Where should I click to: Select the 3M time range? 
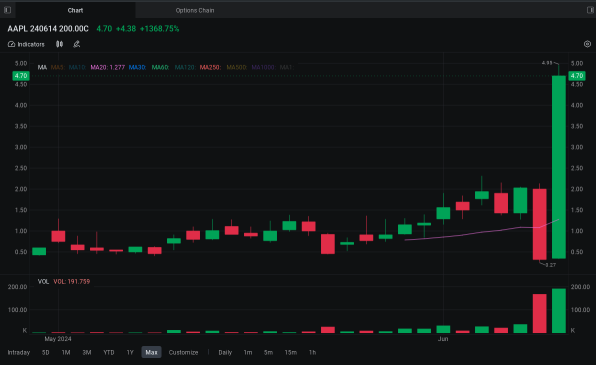click(x=87, y=352)
